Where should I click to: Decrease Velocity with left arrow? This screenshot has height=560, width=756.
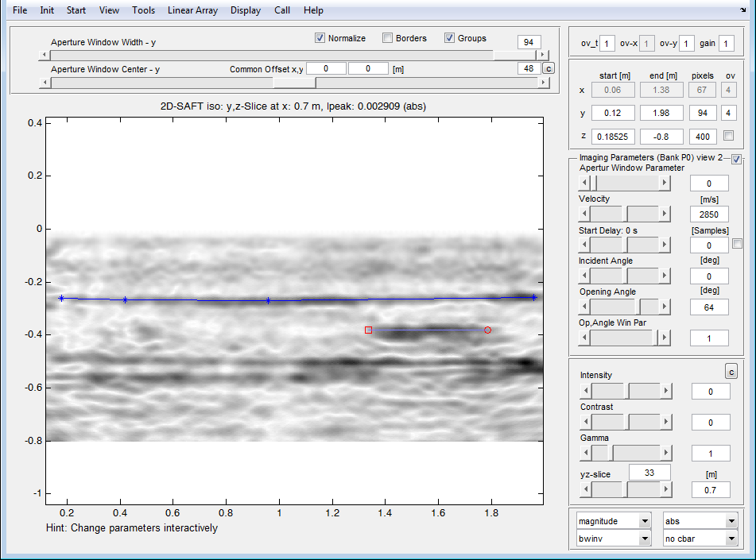click(584, 214)
